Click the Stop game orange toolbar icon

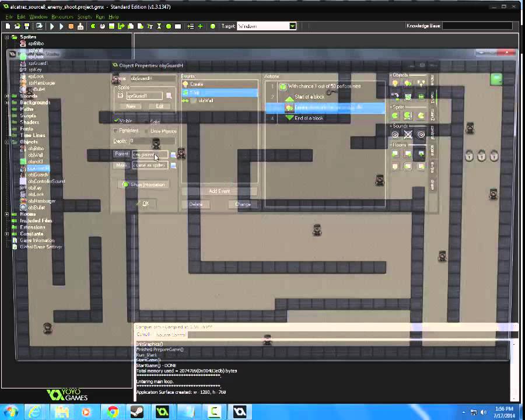(71, 26)
